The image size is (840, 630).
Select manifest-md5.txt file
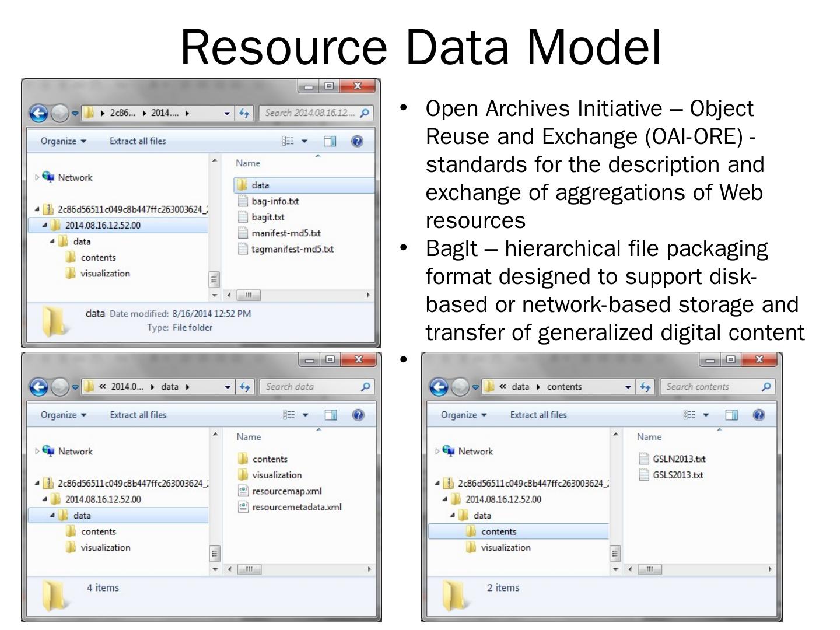click(279, 233)
